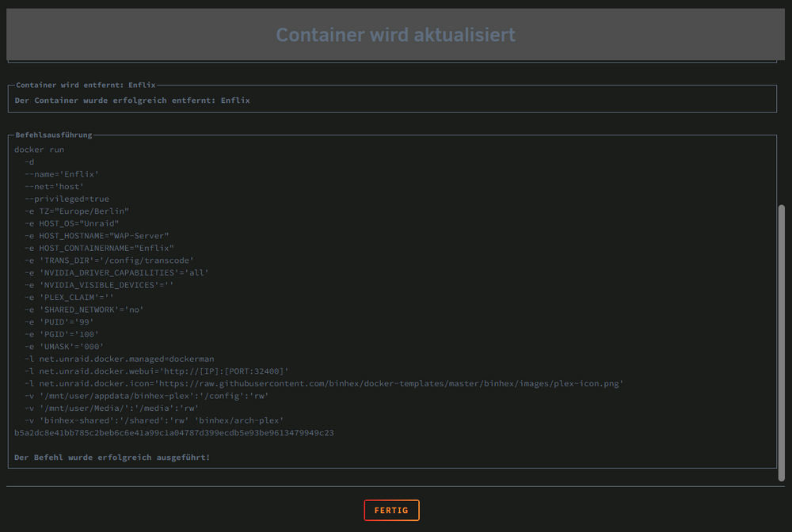Click the PLEX_CLAIM variable line

coord(69,298)
